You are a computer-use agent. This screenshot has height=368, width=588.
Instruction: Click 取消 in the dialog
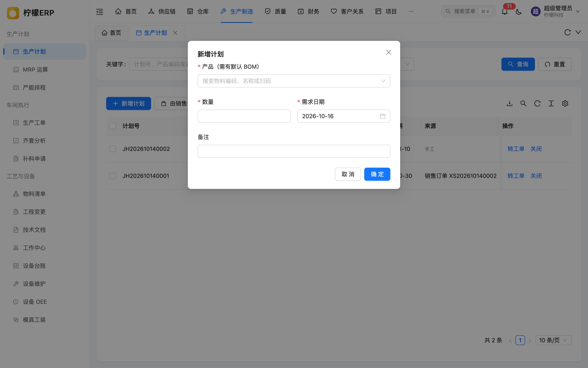(x=348, y=174)
